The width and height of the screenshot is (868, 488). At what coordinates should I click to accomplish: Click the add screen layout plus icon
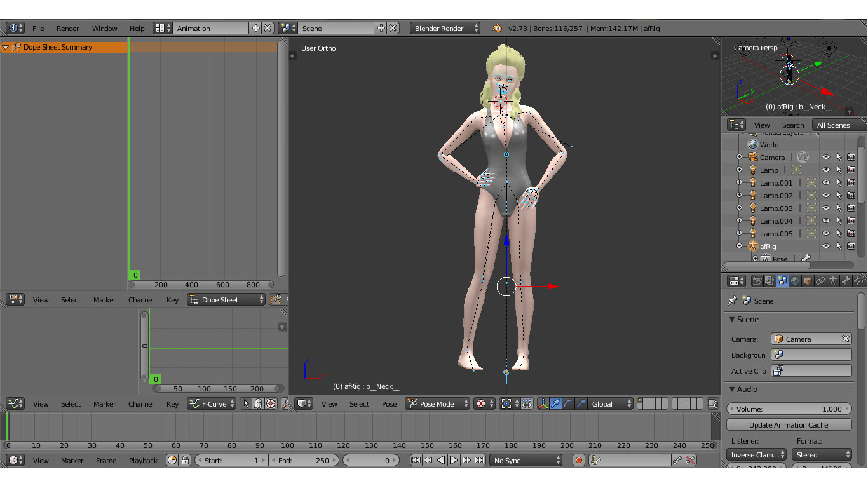pyautogui.click(x=255, y=28)
